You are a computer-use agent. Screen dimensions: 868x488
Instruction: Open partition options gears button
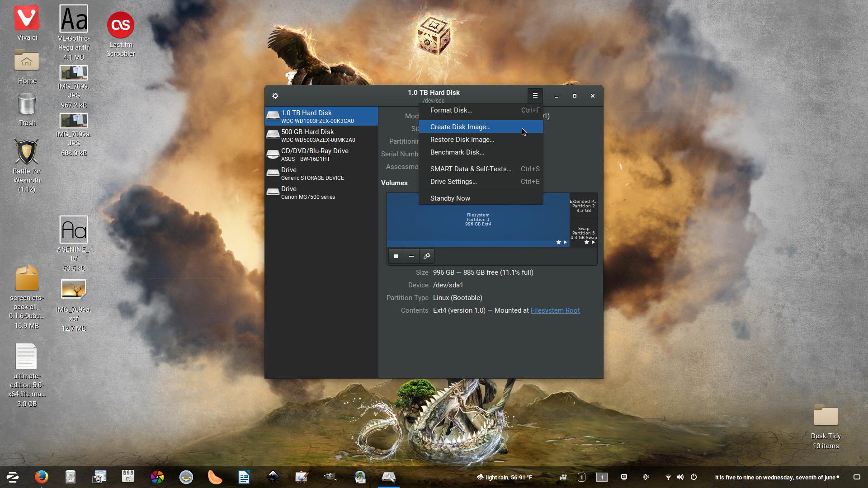point(427,256)
